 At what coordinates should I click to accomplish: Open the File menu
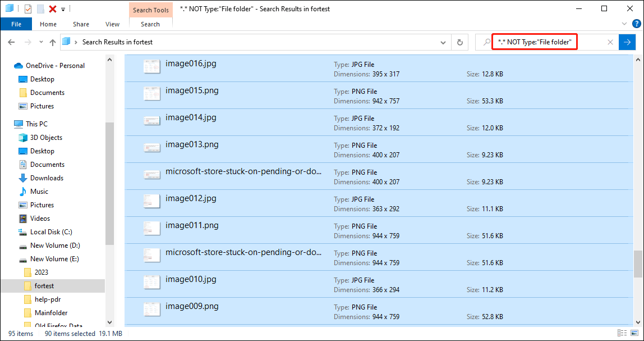coord(16,24)
